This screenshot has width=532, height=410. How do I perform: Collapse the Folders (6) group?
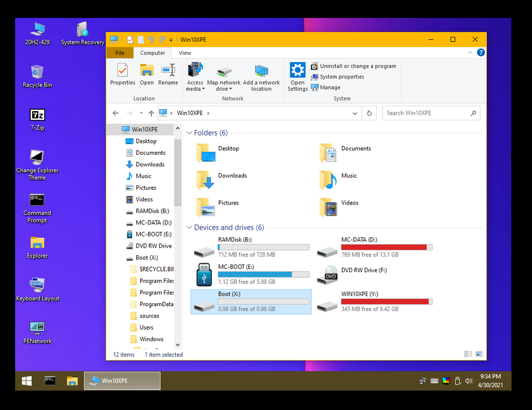(189, 133)
